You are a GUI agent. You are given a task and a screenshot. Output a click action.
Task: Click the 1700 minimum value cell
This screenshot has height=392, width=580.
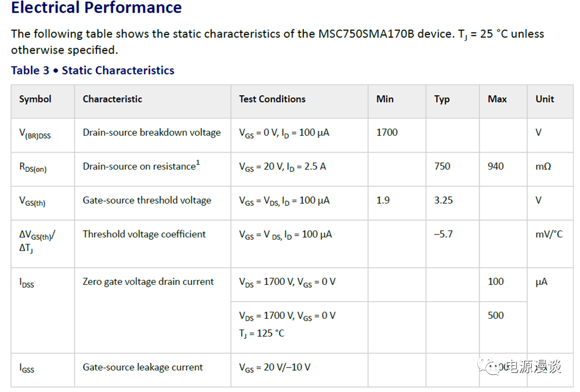[387, 133]
